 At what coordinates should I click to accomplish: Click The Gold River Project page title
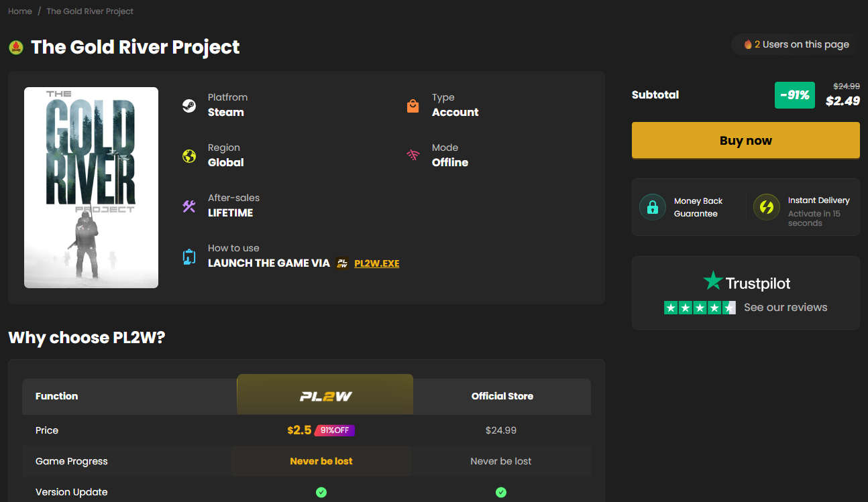click(135, 47)
